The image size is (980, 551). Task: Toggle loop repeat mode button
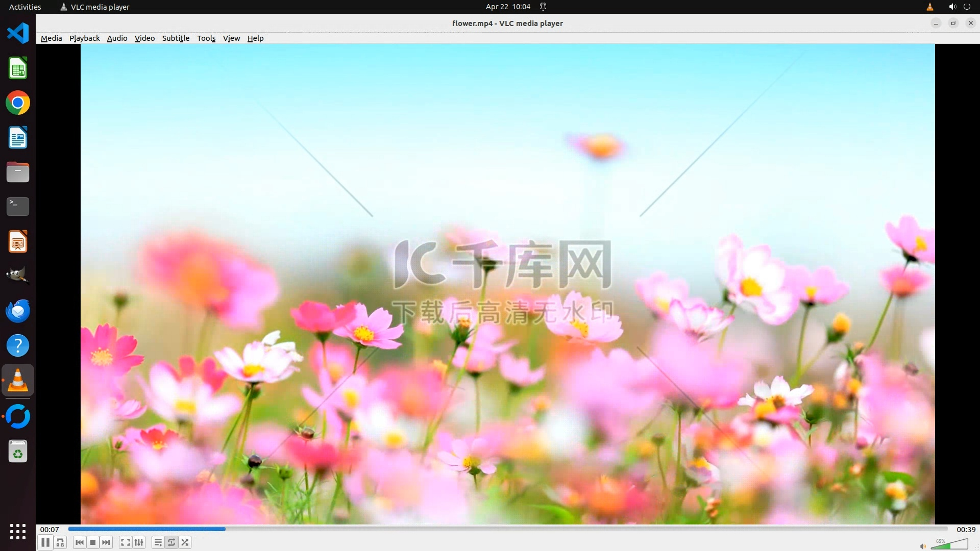click(171, 542)
